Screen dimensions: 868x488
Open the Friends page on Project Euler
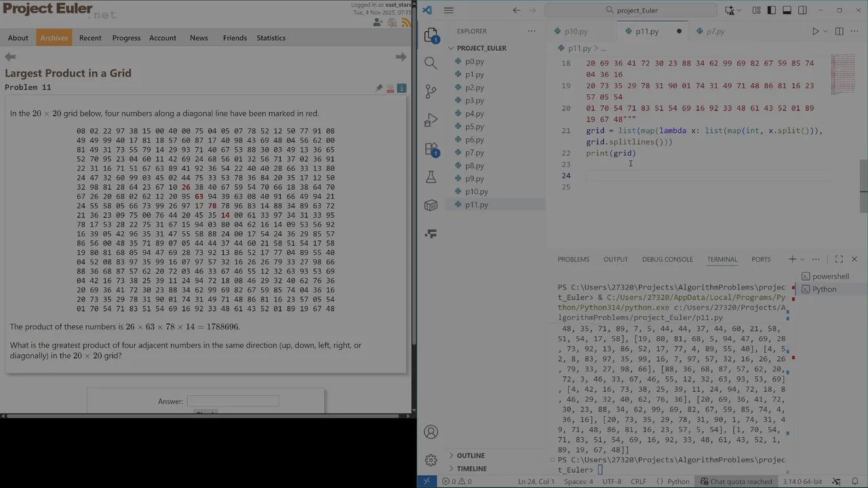[x=235, y=38]
